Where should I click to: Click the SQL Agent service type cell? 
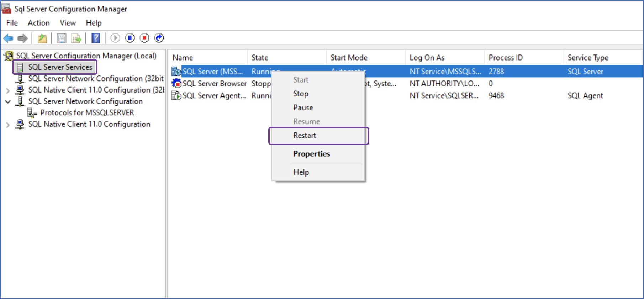(x=585, y=96)
